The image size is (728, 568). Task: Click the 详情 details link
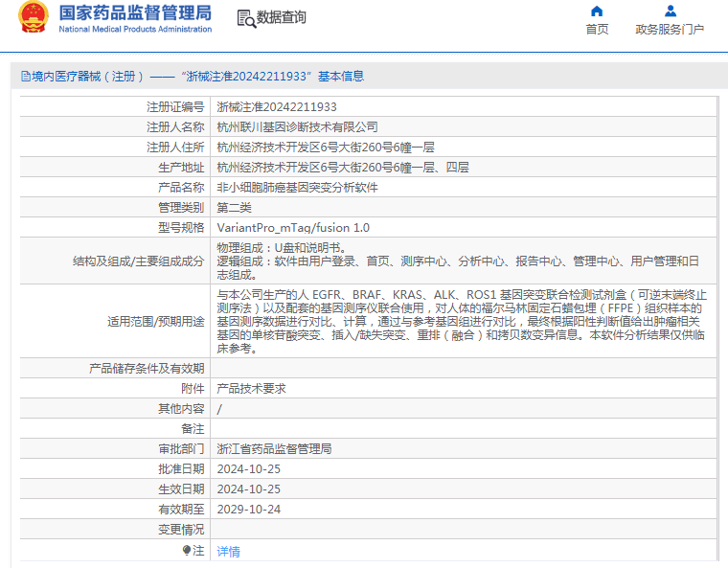point(228,552)
